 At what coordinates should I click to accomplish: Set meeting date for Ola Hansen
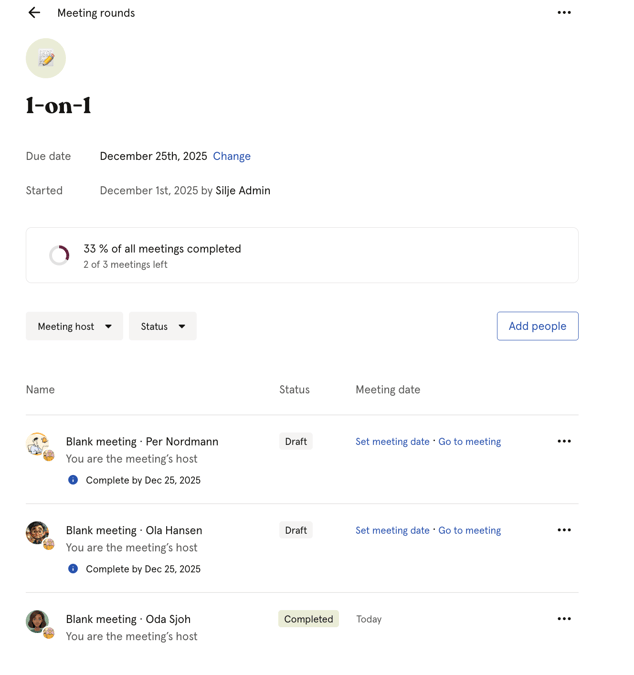392,531
